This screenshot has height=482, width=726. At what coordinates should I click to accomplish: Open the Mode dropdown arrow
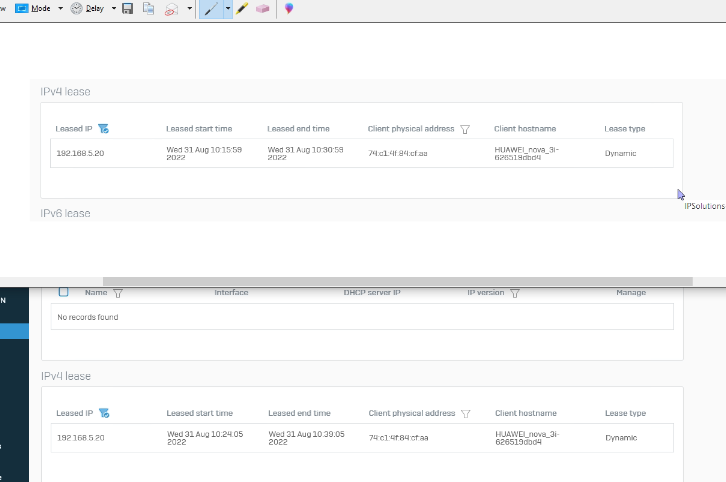coord(60,8)
